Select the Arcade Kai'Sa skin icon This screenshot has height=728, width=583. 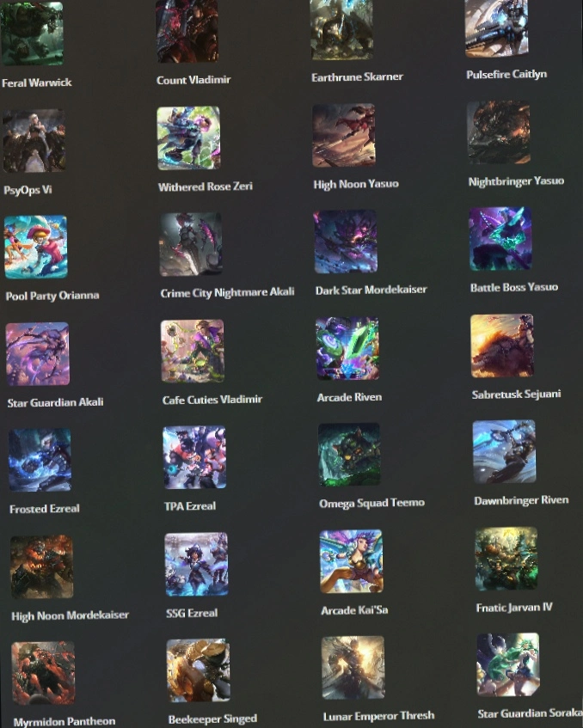tap(351, 561)
